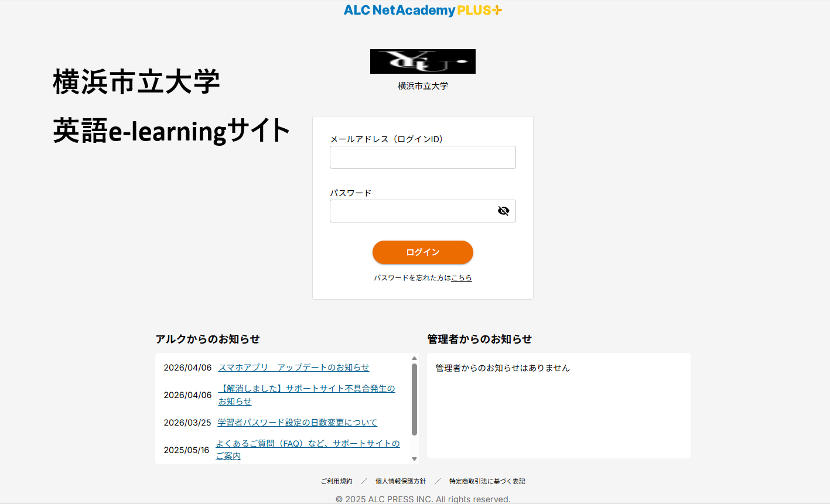Image resolution: width=830 pixels, height=504 pixels.
Task: Click the 横浜市立大学 caption under logo
Action: pyautogui.click(x=422, y=86)
